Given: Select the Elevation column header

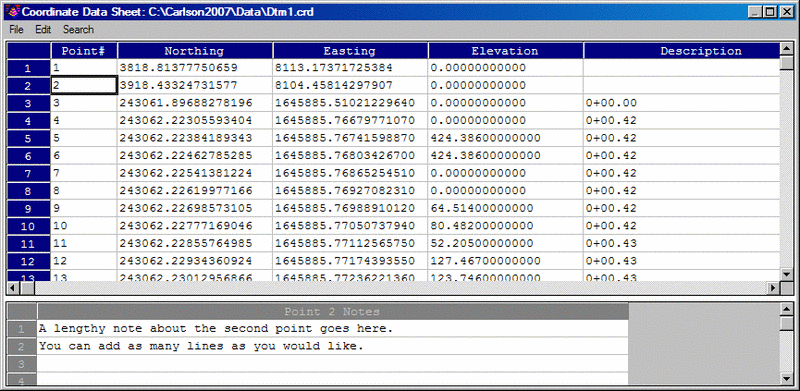Looking at the screenshot, I should (x=505, y=51).
